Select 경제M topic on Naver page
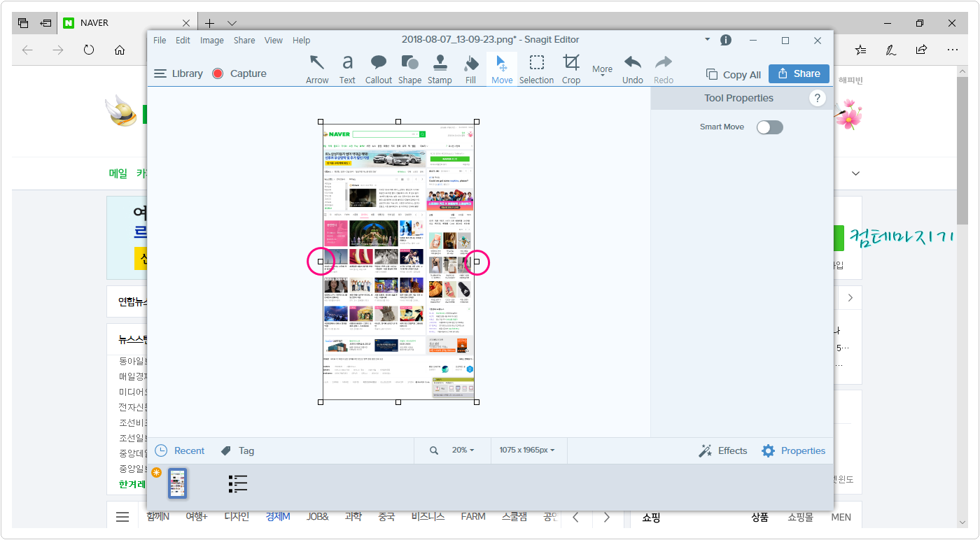 pos(278,517)
